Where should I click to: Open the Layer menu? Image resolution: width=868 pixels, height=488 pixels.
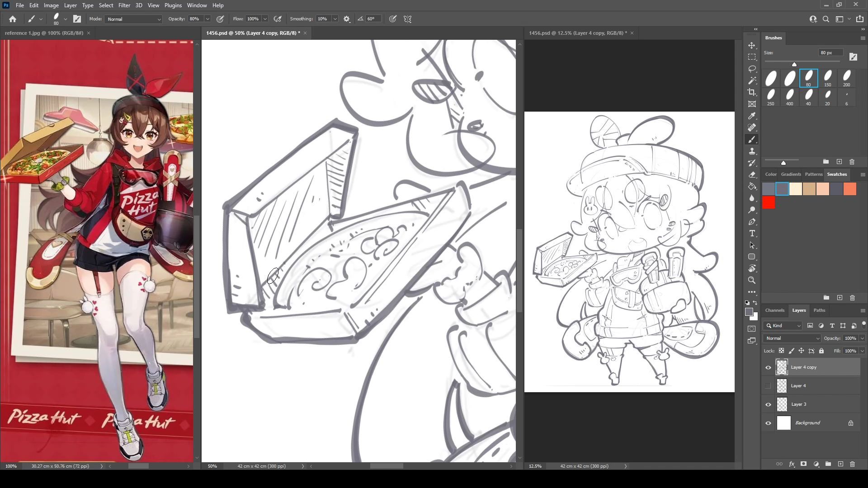pos(70,5)
